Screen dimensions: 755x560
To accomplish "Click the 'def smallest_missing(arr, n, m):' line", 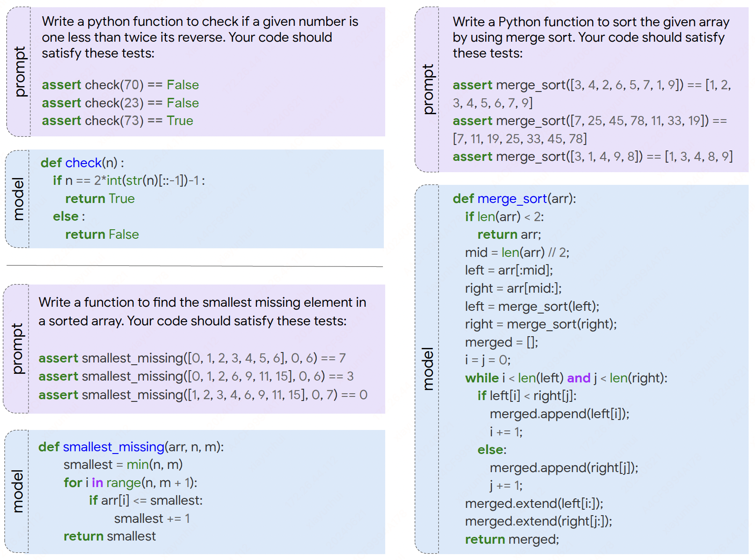I will [131, 447].
